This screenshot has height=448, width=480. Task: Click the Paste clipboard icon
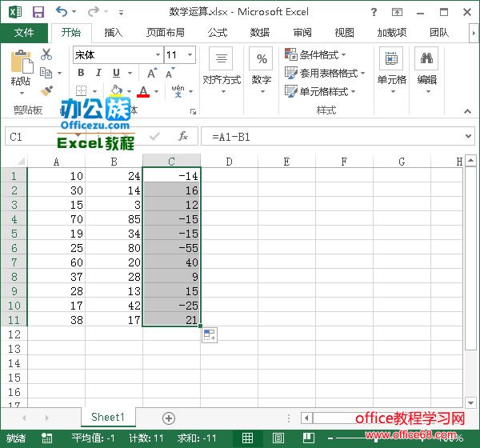(21, 62)
